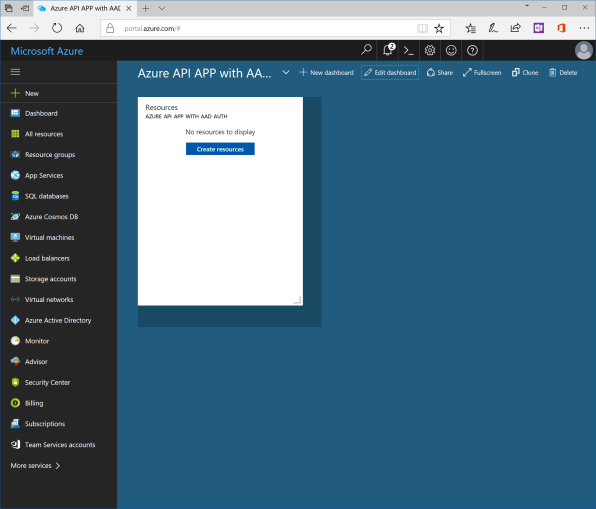596x509 pixels.
Task: Click the Virtual machines monitor icon
Action: click(15, 237)
